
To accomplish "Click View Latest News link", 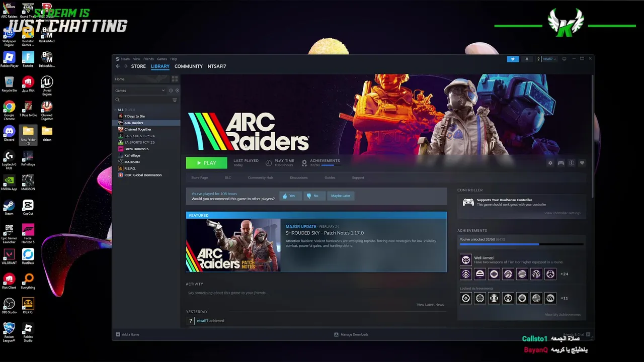I will tap(430, 305).
